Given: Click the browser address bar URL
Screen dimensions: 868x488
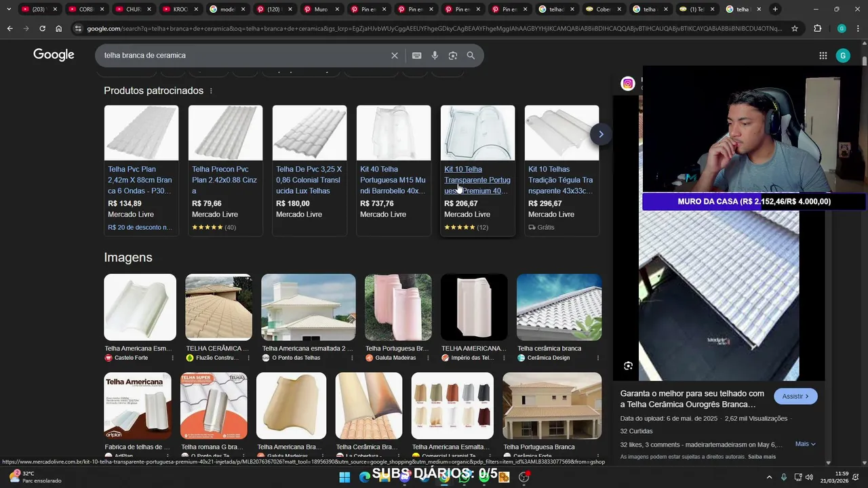Looking at the screenshot, I should pyautogui.click(x=434, y=28).
